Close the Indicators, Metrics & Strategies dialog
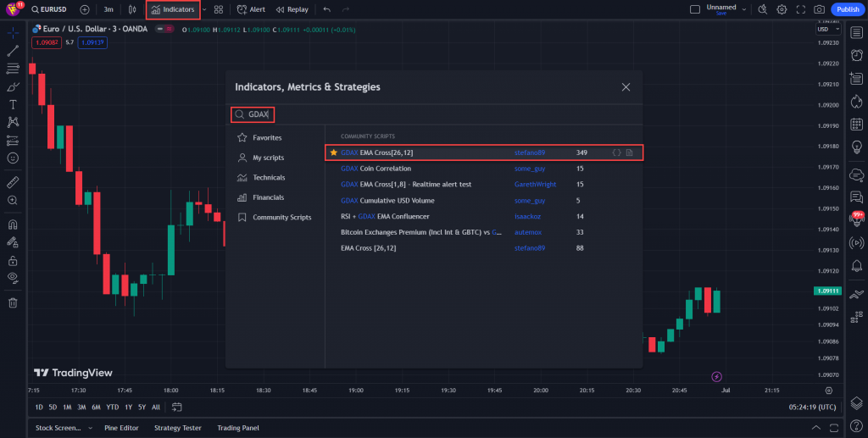 (626, 86)
